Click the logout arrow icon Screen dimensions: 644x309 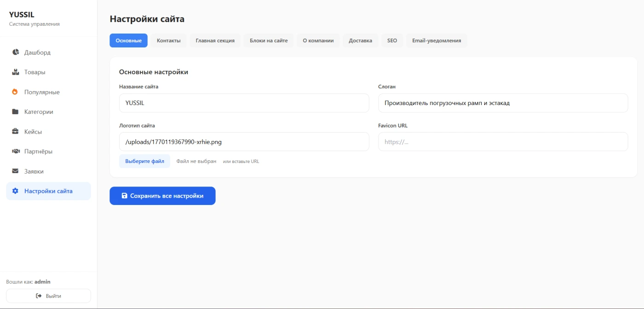[x=39, y=296]
